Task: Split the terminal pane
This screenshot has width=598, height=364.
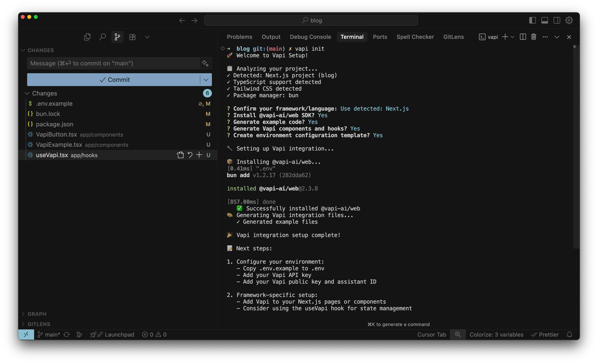Action: (x=523, y=37)
